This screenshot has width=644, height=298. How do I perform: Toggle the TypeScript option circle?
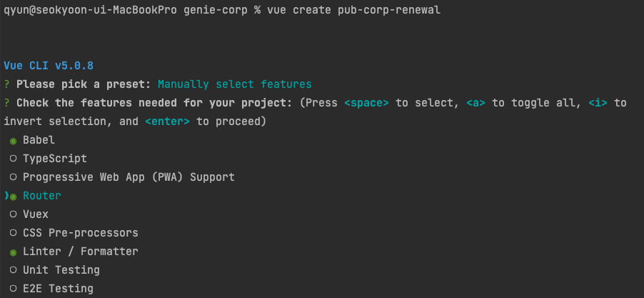13,159
